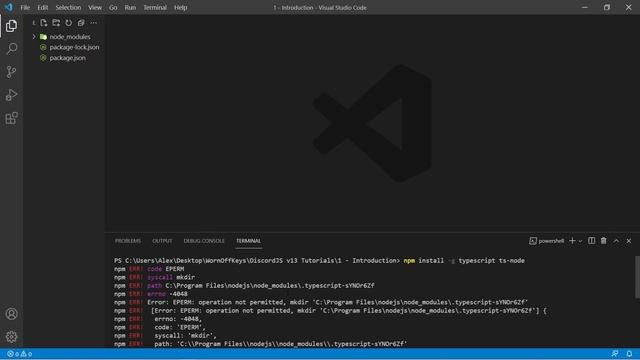The width and height of the screenshot is (640, 360).
Task: Select the Terminal tab
Action: [248, 241]
